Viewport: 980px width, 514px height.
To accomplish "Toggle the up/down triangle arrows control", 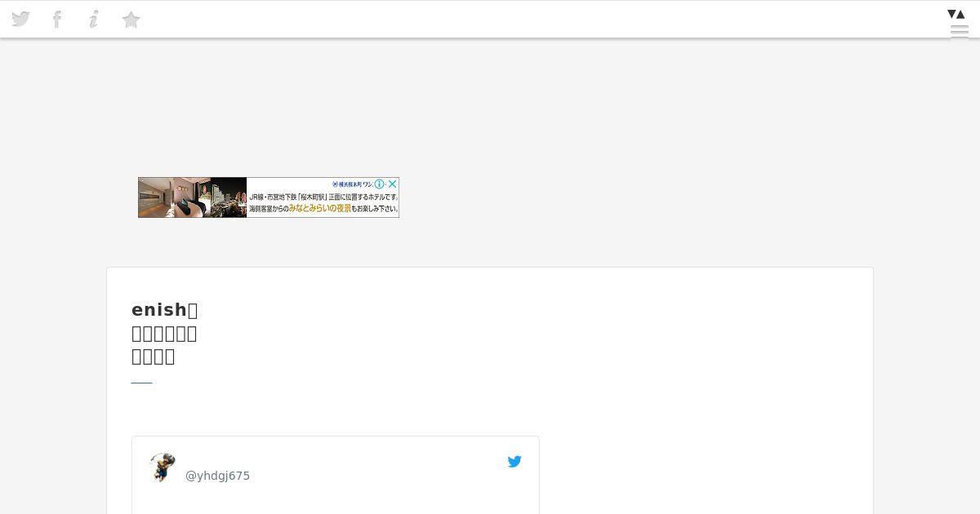I will click(x=956, y=14).
